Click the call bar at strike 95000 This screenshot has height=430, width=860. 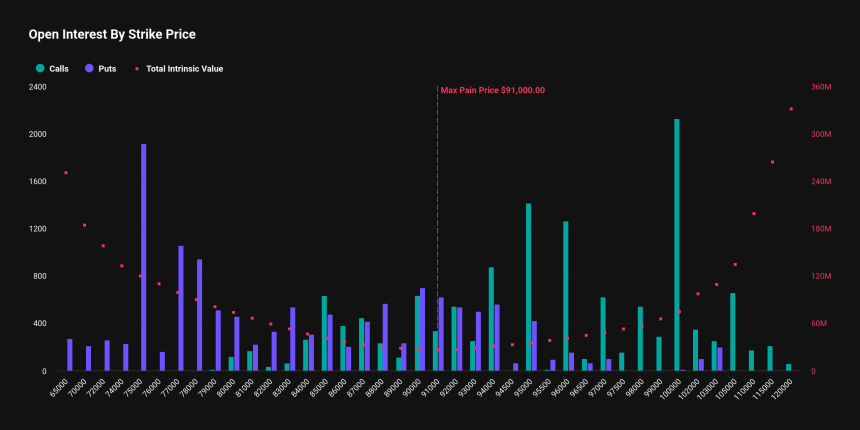click(x=529, y=287)
